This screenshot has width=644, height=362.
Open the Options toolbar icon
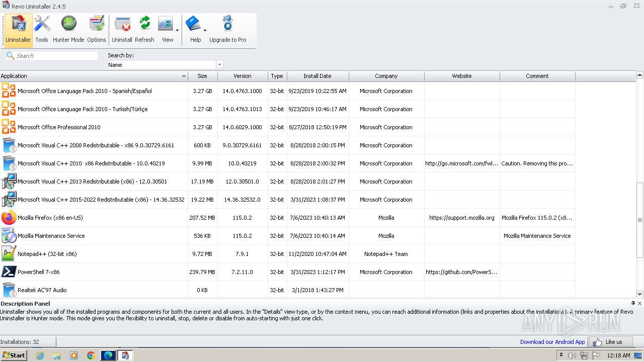tap(96, 29)
